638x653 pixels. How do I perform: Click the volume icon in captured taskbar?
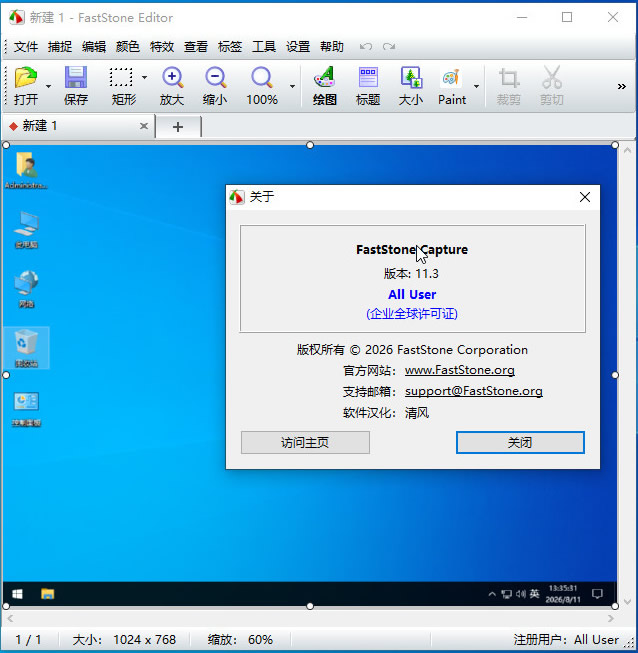pos(521,594)
